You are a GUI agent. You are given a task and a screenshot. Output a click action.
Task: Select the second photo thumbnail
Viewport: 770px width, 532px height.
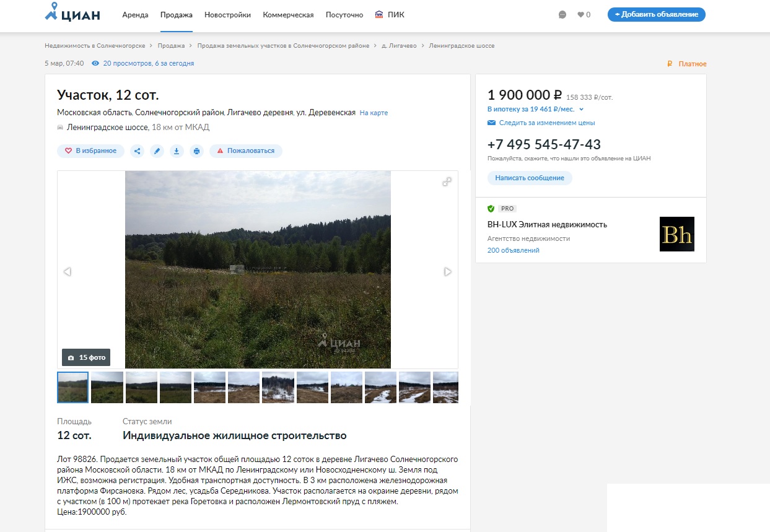[x=107, y=388]
